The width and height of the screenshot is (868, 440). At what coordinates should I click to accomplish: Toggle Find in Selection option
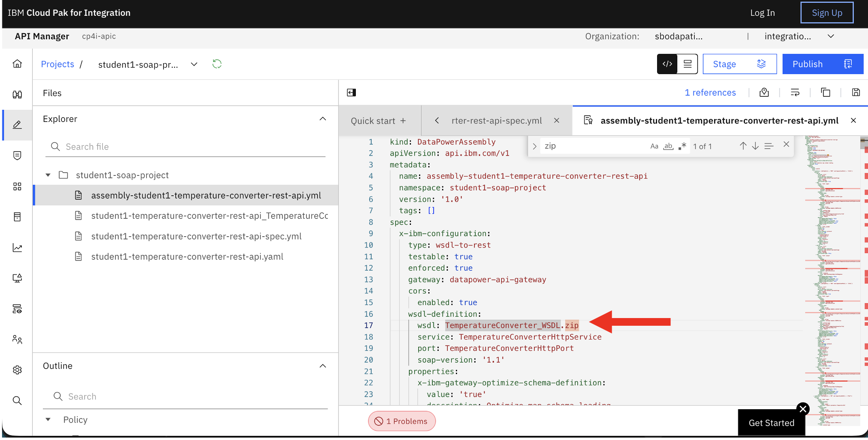[769, 146]
